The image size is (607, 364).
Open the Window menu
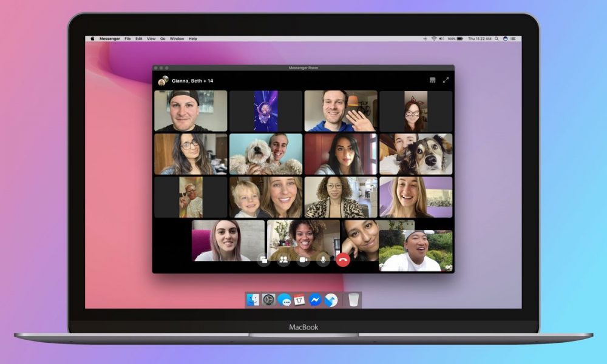[177, 39]
